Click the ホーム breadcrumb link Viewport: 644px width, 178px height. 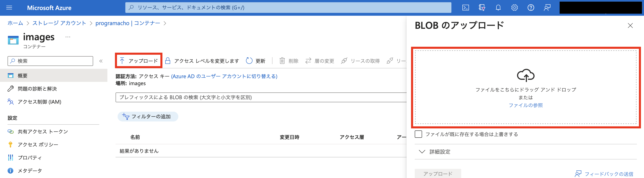point(15,23)
